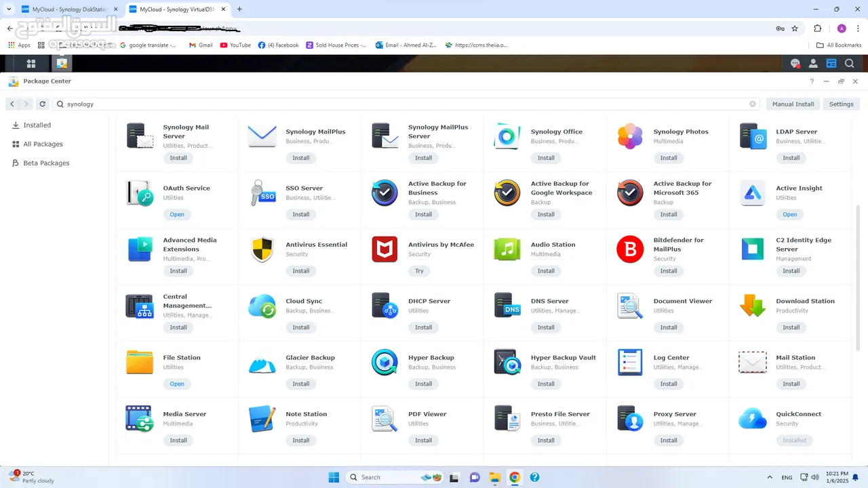This screenshot has height=488, width=868.
Task: Expand the browser tab search dropdown
Action: 9,9
